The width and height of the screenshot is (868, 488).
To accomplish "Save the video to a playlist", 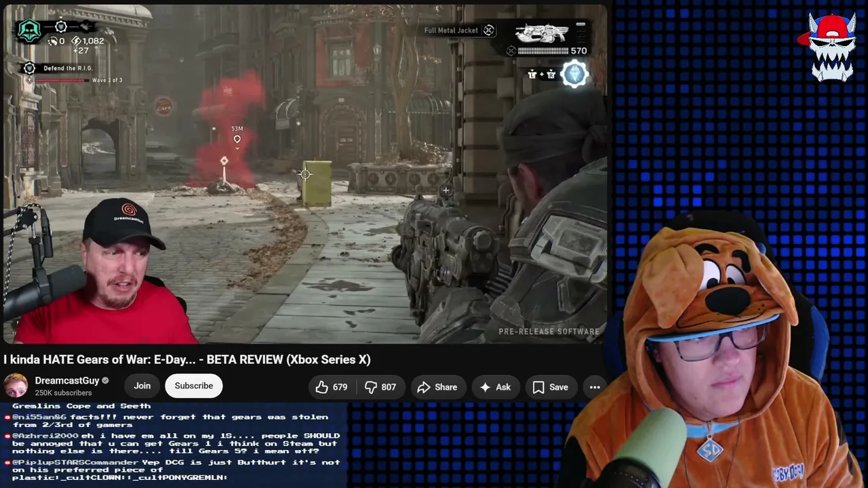I will tap(550, 387).
